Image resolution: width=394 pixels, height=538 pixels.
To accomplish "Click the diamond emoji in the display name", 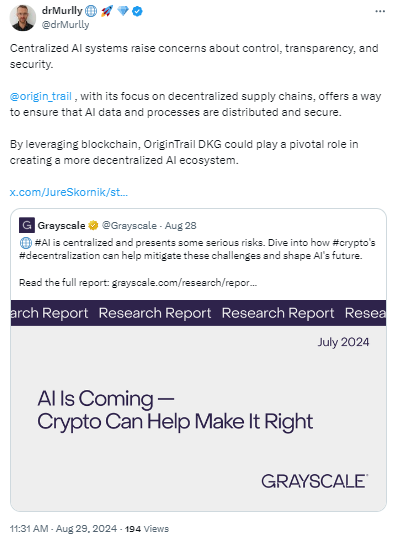I will [123, 11].
